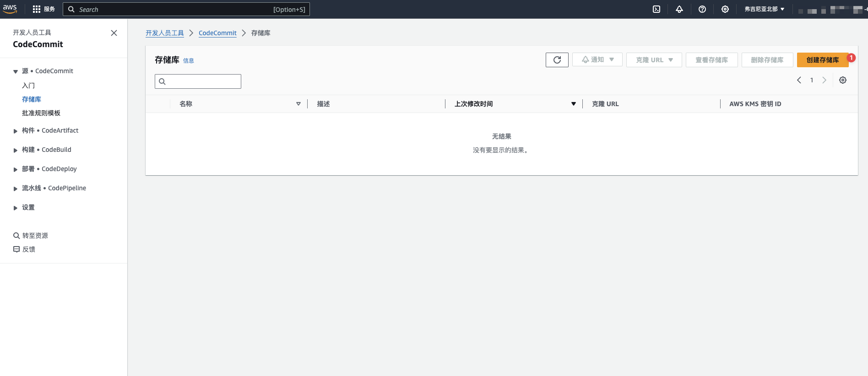
Task: Click the AWS logo home icon
Action: [x=10, y=9]
